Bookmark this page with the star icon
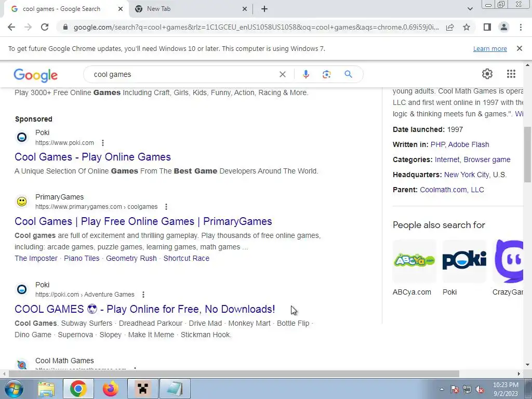Image resolution: width=532 pixels, height=399 pixels. tap(467, 27)
